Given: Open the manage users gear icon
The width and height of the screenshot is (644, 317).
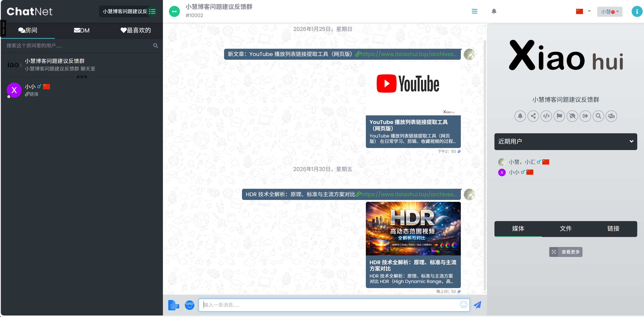Looking at the screenshot, I should pos(611,116).
